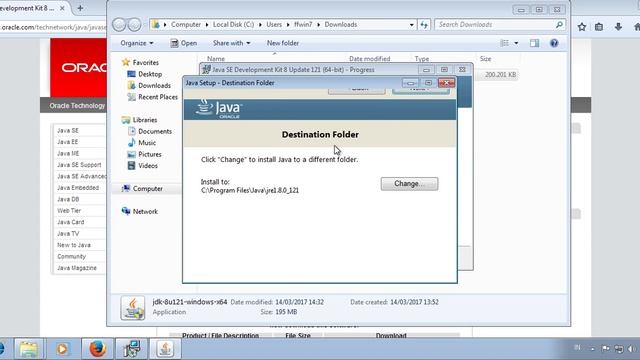The height and width of the screenshot is (360, 640).
Task: Click the Name column header
Action: (x=216, y=59)
